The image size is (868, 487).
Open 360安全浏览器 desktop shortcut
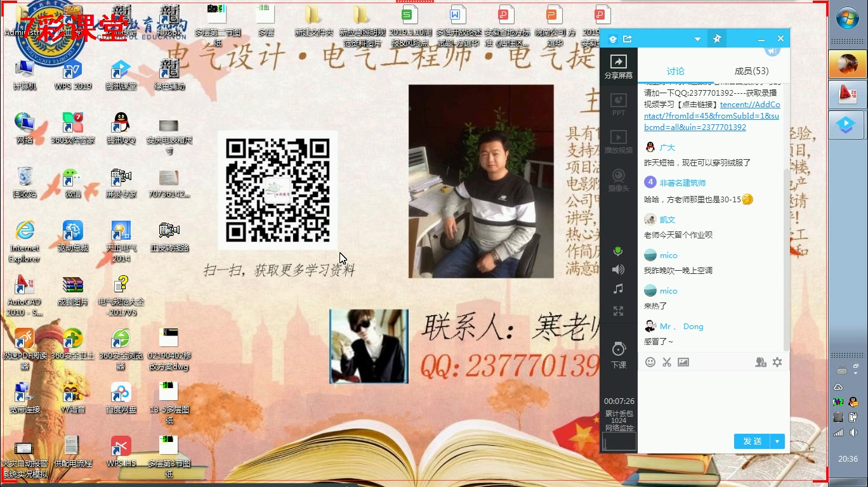pos(121,349)
